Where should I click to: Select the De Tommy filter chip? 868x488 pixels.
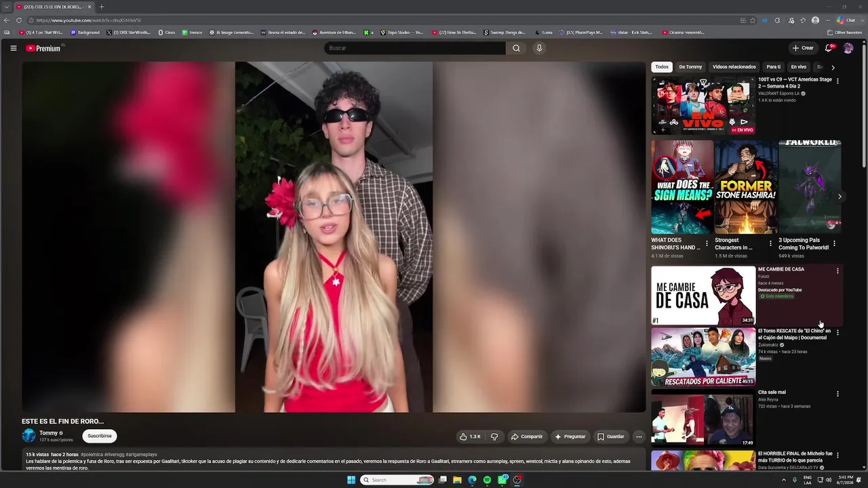690,67
